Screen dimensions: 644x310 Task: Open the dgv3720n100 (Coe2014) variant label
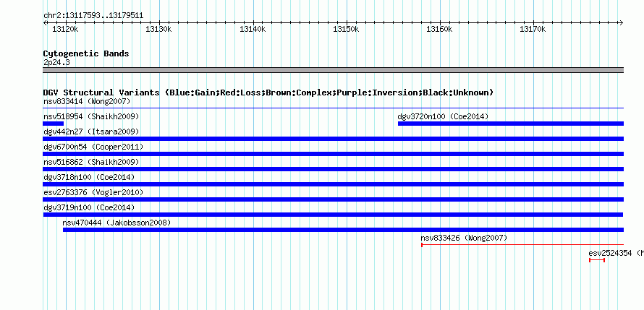(x=443, y=116)
